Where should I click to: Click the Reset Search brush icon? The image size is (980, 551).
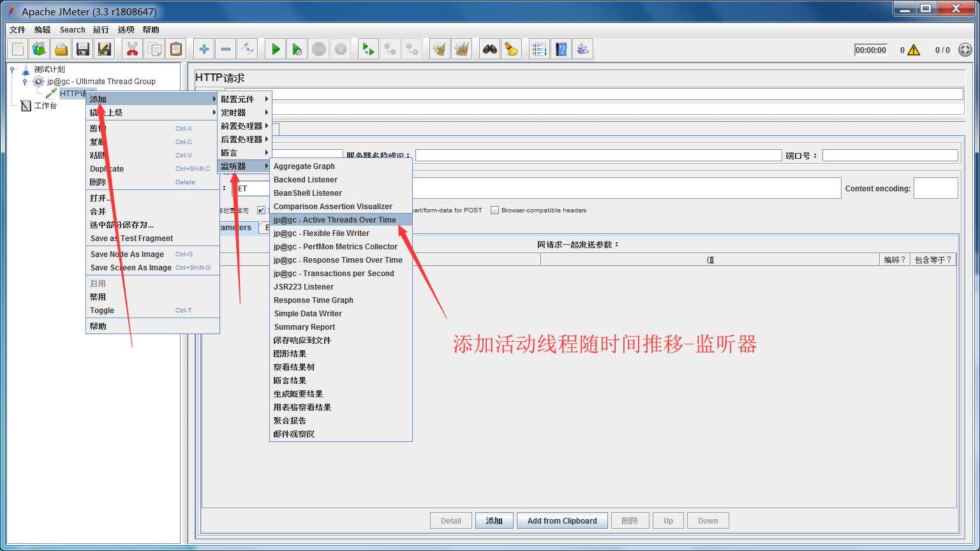pos(512,49)
